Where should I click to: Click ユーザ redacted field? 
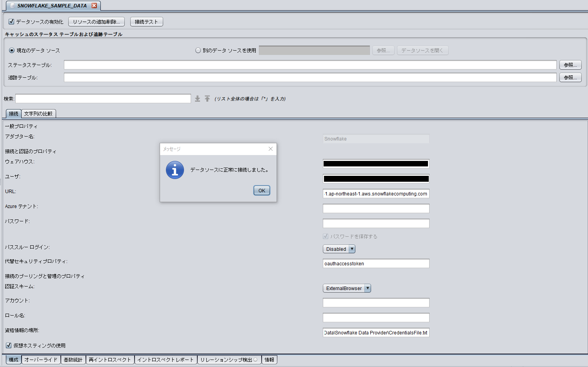pyautogui.click(x=376, y=179)
